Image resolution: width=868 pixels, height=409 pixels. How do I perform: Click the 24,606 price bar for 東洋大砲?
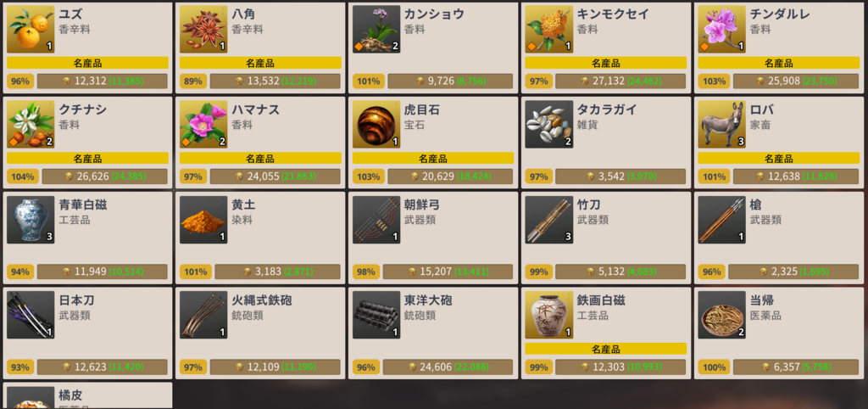448,367
